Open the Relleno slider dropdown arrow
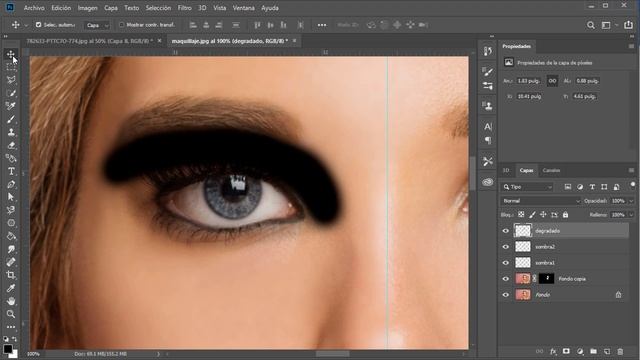Viewport: 640px width, 360px height. (x=631, y=215)
